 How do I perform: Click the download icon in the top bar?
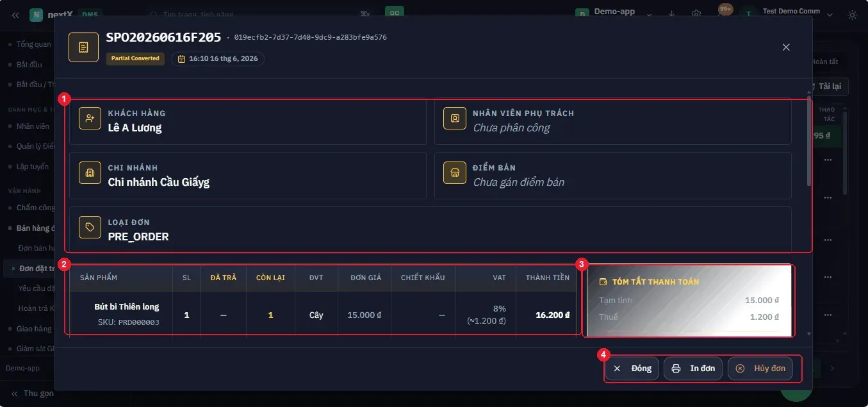(672, 14)
